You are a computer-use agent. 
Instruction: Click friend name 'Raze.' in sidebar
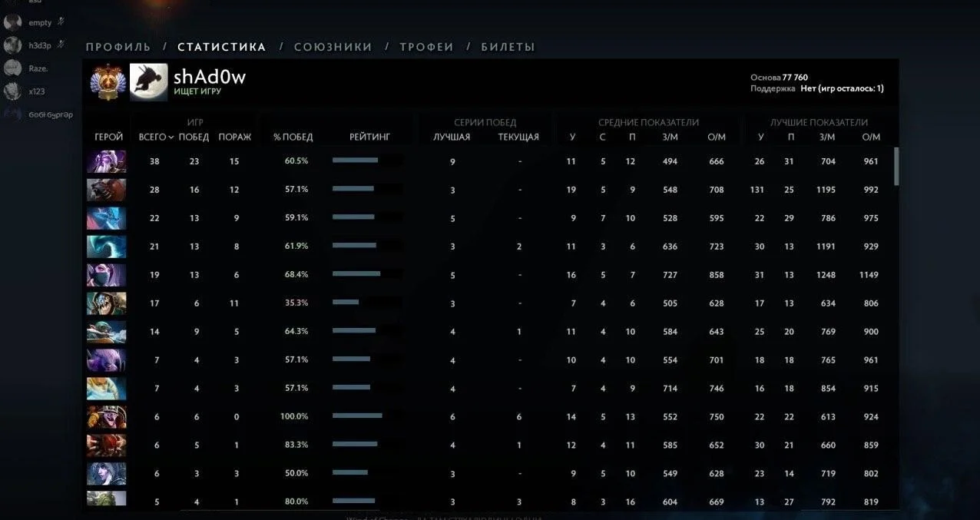point(38,68)
